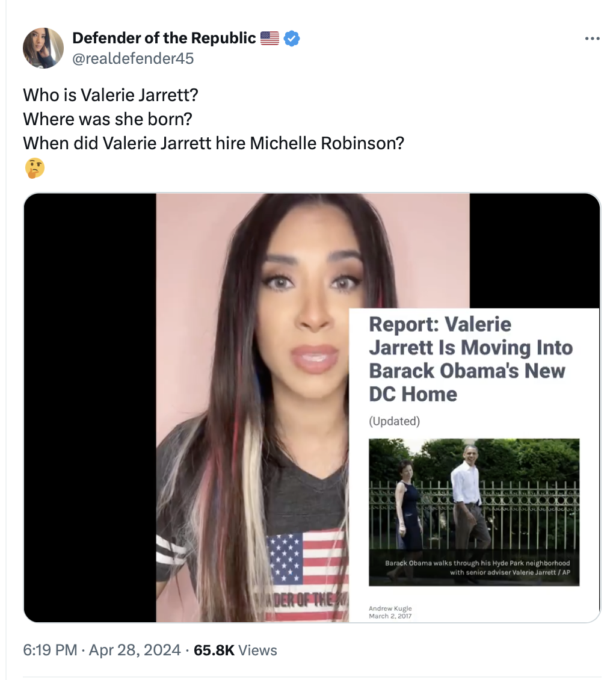The height and width of the screenshot is (680, 616).
Task: Click the March 2, 2017 article date
Action: tap(390, 616)
